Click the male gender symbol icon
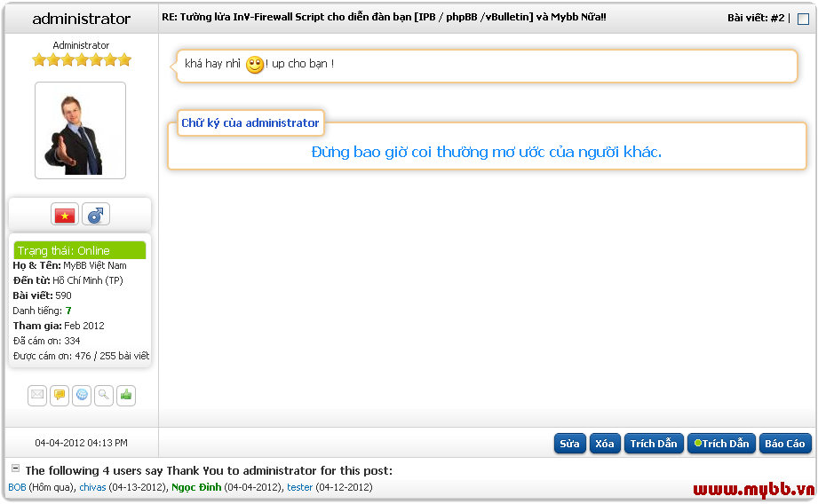This screenshot has width=818, height=504. [95, 215]
